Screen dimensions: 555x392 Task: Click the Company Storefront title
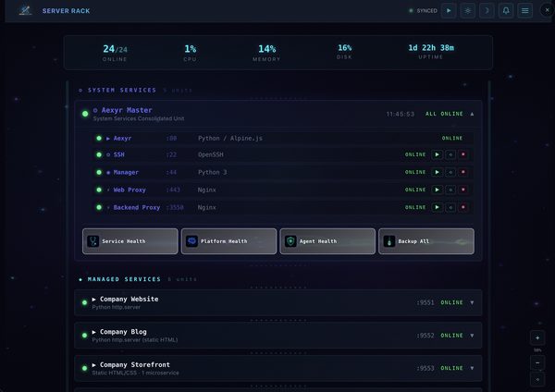(x=135, y=364)
